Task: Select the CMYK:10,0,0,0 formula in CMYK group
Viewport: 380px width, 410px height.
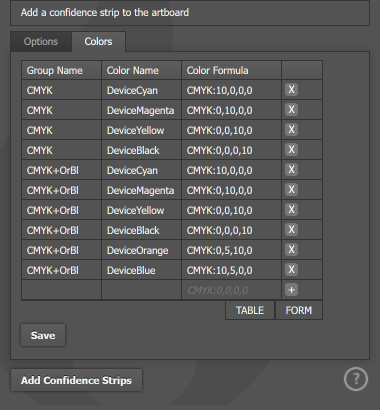Action: tap(231, 90)
